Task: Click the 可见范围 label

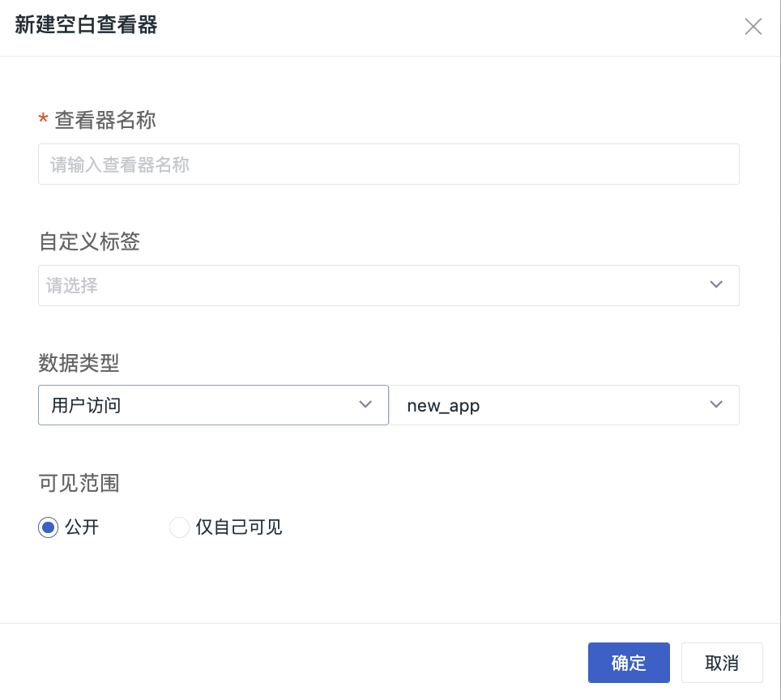Action: [79, 483]
